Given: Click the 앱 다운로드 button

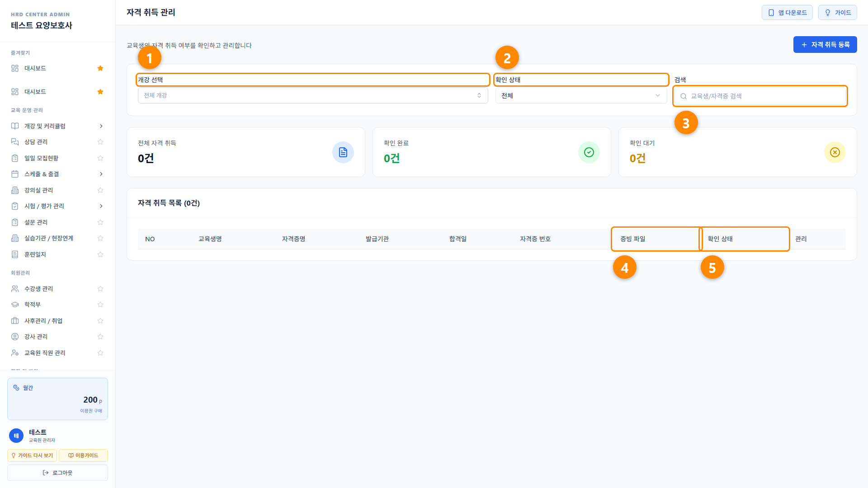Looking at the screenshot, I should click(x=787, y=13).
